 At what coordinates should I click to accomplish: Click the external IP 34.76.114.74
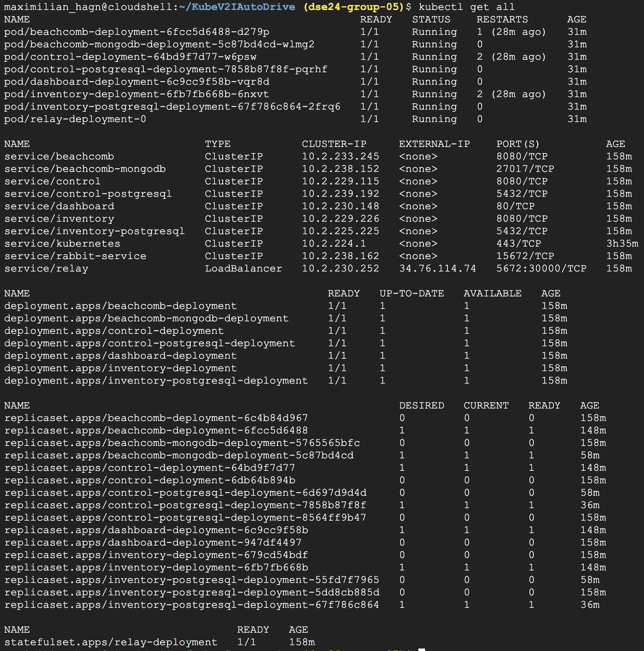pyautogui.click(x=437, y=269)
